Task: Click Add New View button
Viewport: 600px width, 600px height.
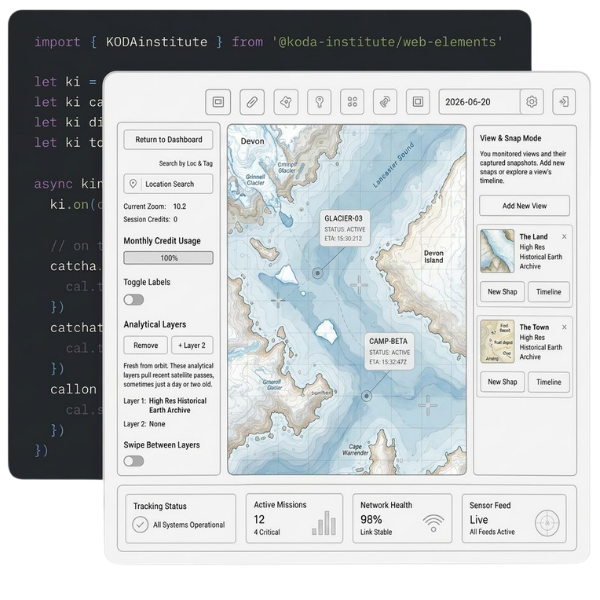Action: 524,206
